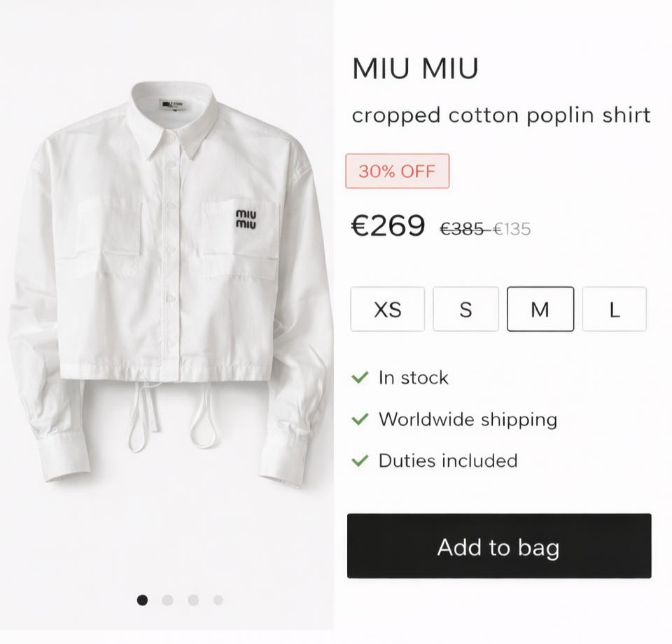Click the checkmark next to Worldwide shipping
Image resolution: width=672 pixels, height=644 pixels.
click(x=360, y=419)
